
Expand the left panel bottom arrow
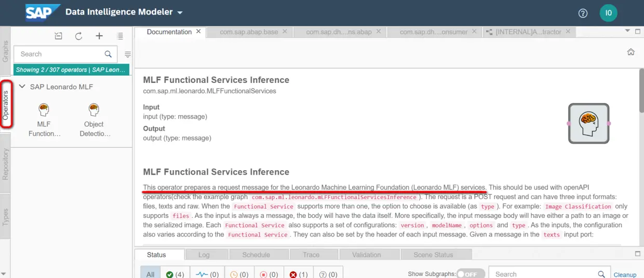4,273
